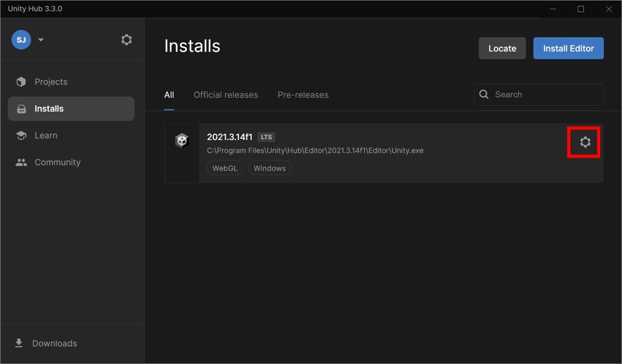Switch to the All tab
Screen dimensions: 622x364
tap(169, 95)
